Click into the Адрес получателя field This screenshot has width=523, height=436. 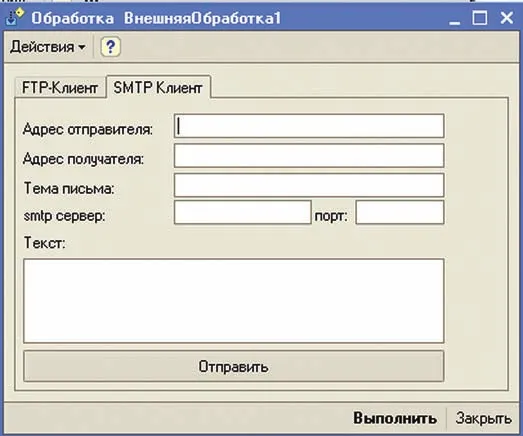[309, 155]
